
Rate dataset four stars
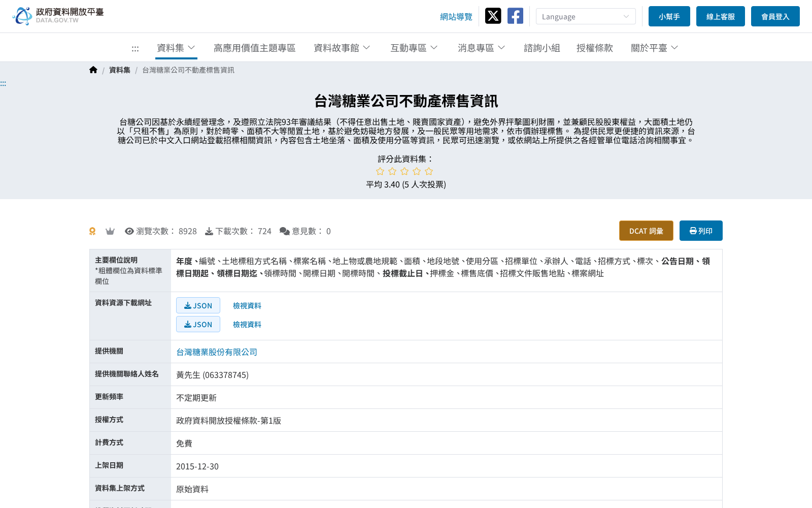pyautogui.click(x=417, y=171)
